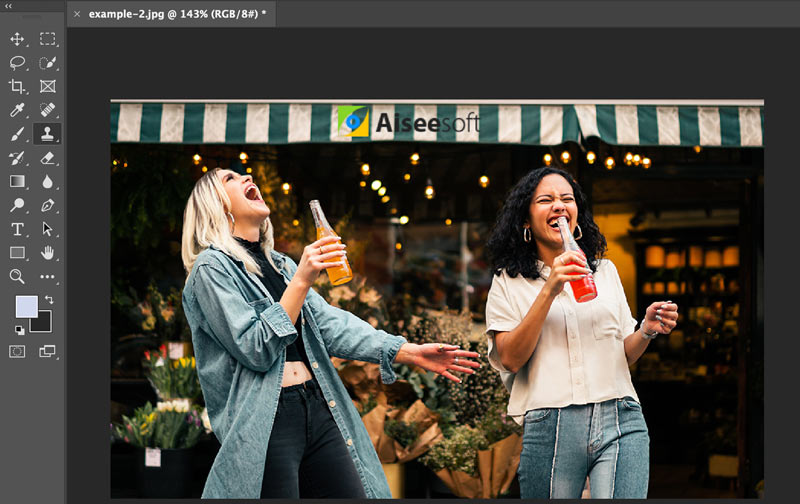Viewport: 800px width, 504px height.
Task: Choose the Hand tool
Action: pos(47,252)
